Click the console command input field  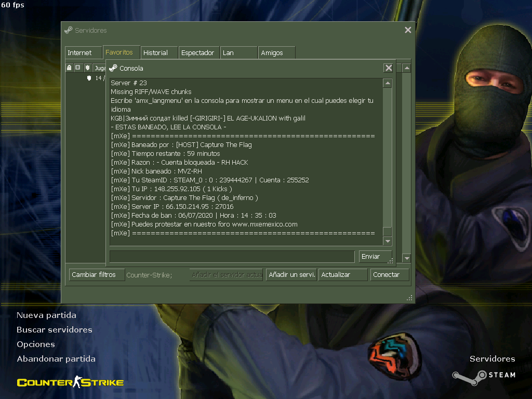[232, 257]
